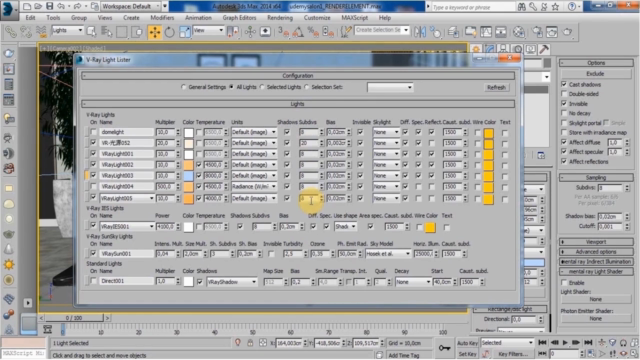The image size is (640, 360).
Task: Save file from quick access toolbar
Action: (49, 6)
